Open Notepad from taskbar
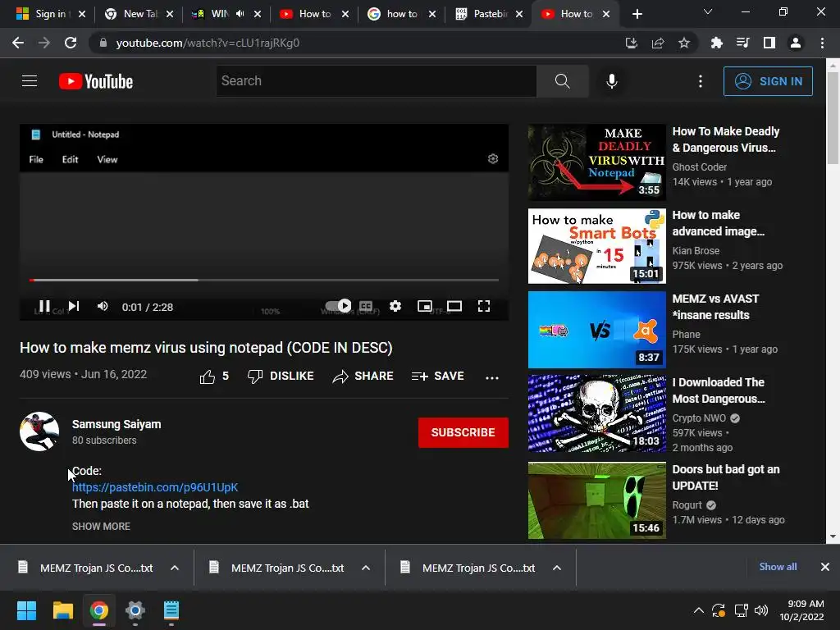840x630 pixels. [171, 610]
